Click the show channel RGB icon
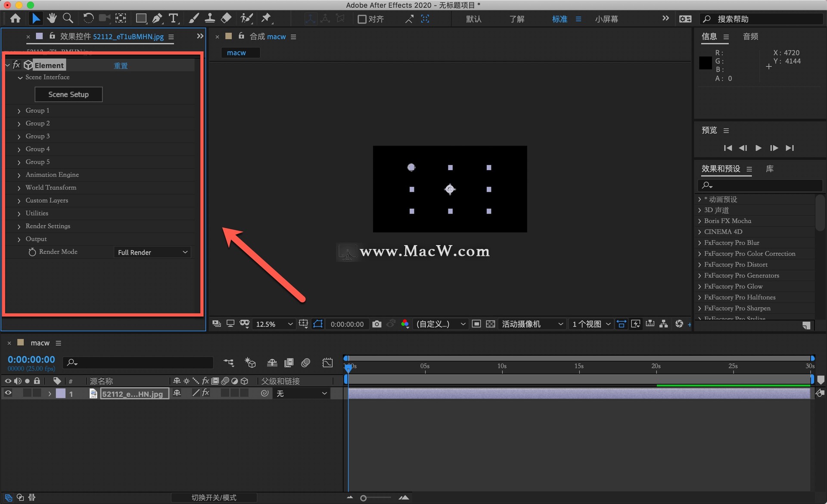Viewport: 827px width, 504px height. tap(405, 324)
